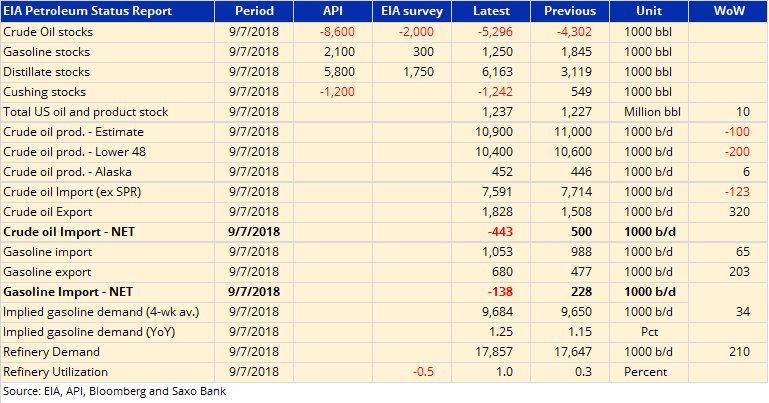
Task: Click EIA survey value -2,000
Action: coord(416,32)
